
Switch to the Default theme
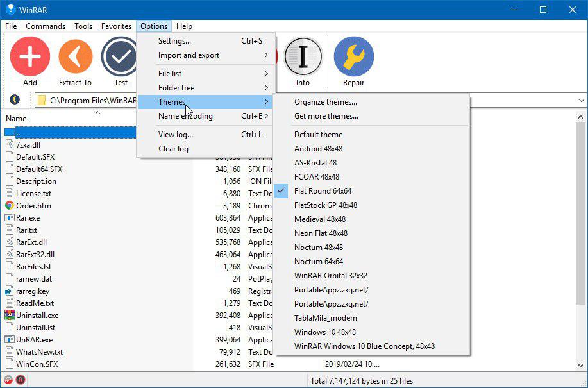coord(318,135)
